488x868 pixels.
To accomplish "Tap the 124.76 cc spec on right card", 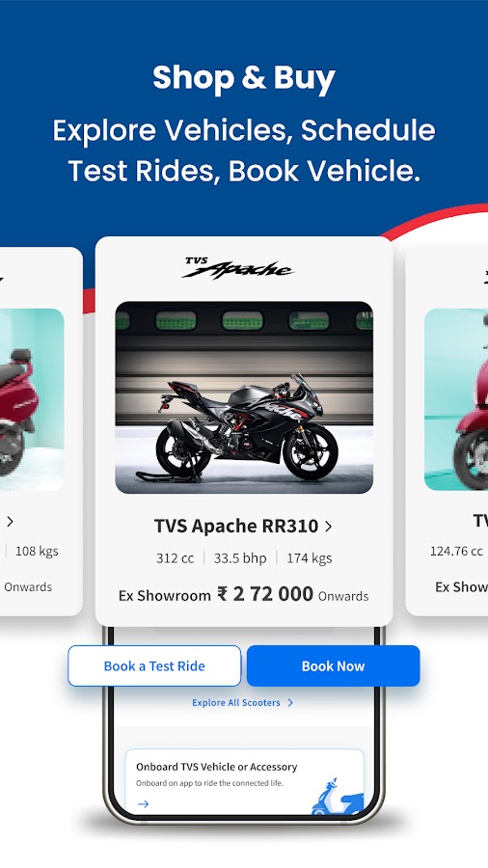I will (456, 551).
